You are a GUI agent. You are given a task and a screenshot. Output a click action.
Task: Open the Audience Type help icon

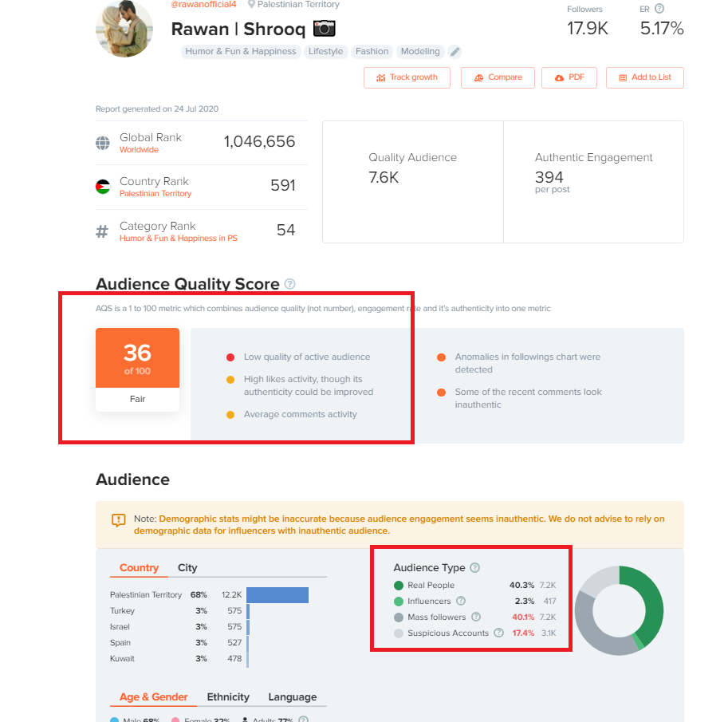pos(474,568)
